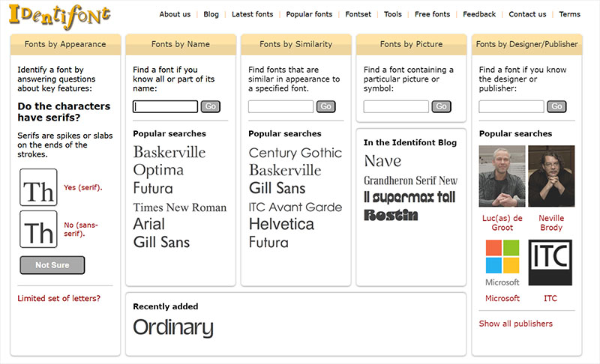Click the Not Sure button

click(x=52, y=265)
